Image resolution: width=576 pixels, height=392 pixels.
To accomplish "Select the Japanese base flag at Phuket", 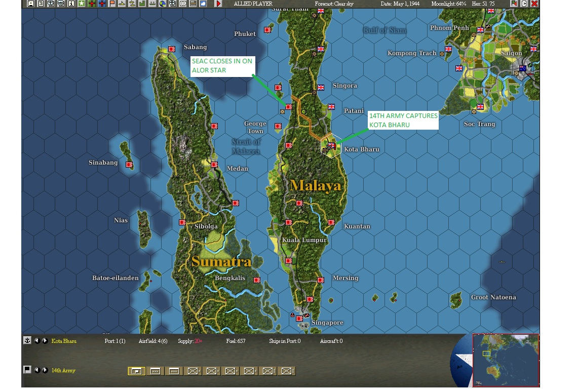I will coord(267,29).
